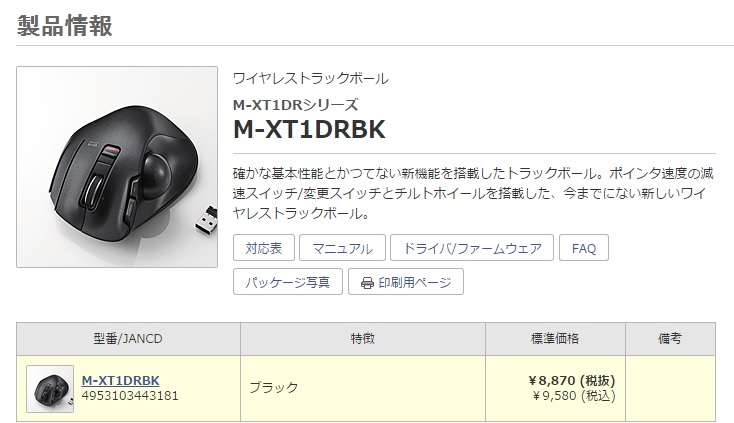Image resolution: width=734 pixels, height=423 pixels.
Task: Go to ドライバ/ファームウェア downloads
Action: pos(472,248)
